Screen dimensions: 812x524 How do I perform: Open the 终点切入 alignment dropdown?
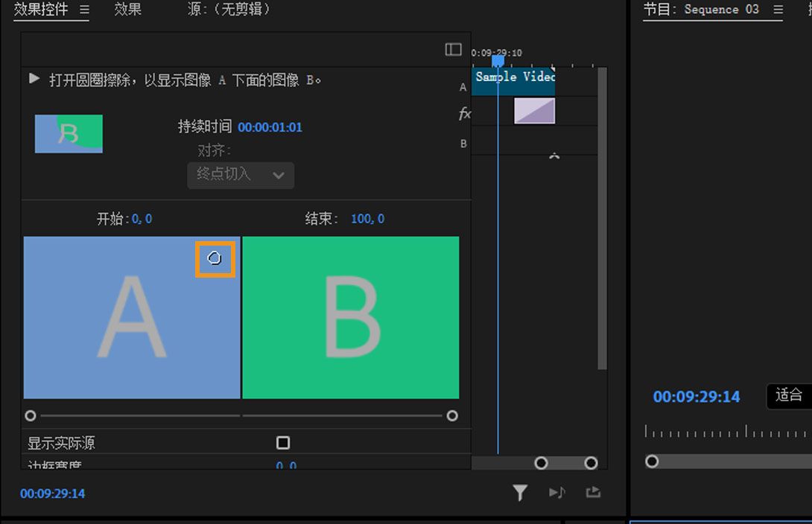(240, 175)
